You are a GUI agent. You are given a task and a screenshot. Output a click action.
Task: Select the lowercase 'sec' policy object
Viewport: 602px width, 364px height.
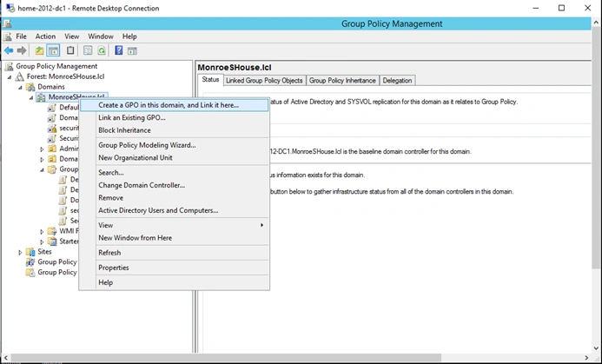point(75,210)
